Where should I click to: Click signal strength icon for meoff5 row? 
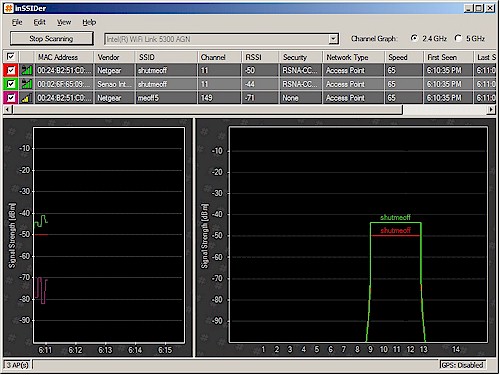click(x=27, y=98)
